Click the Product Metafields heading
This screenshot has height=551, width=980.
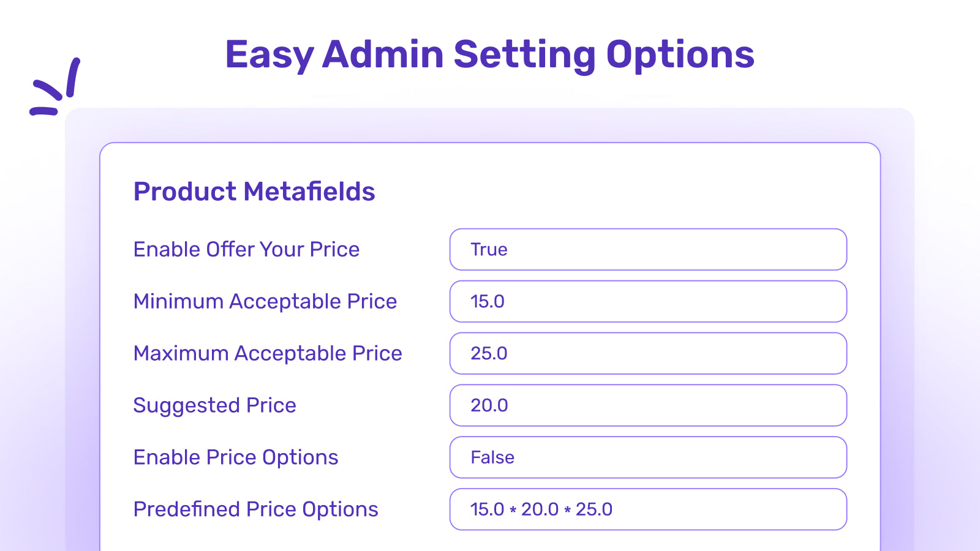[254, 192]
